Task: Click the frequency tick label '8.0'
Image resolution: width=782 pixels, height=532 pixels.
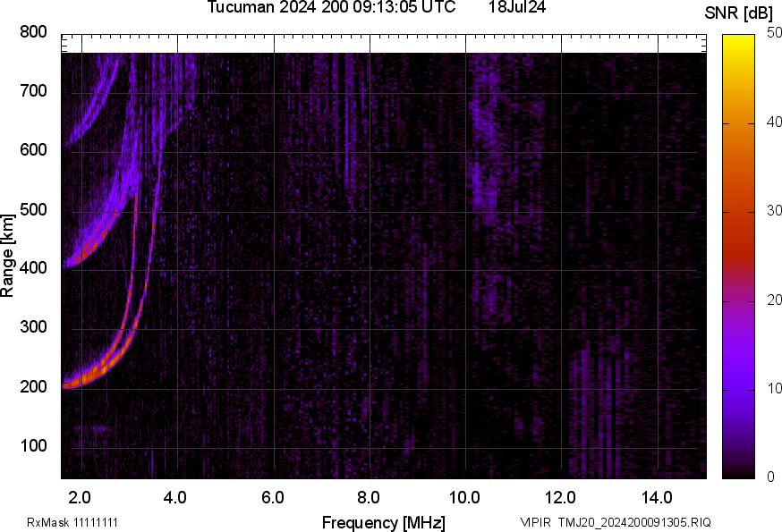Action: [368, 498]
